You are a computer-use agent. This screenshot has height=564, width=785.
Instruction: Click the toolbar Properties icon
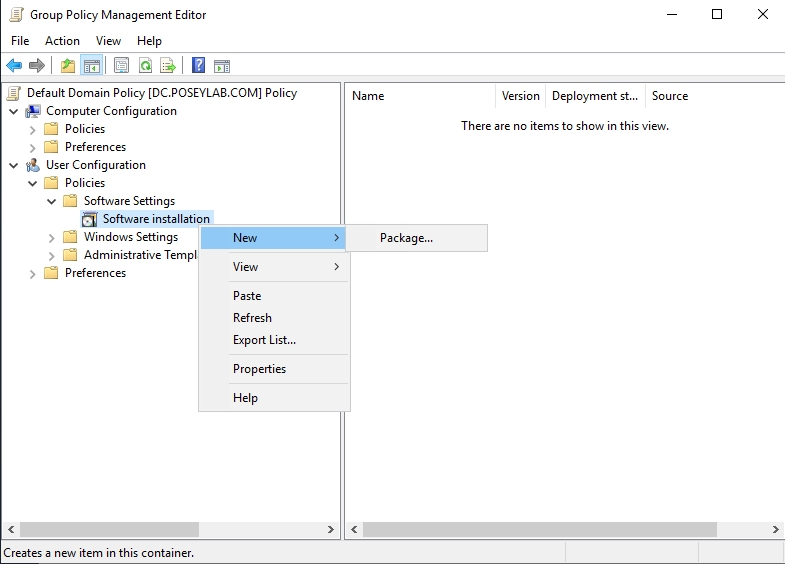[x=122, y=66]
